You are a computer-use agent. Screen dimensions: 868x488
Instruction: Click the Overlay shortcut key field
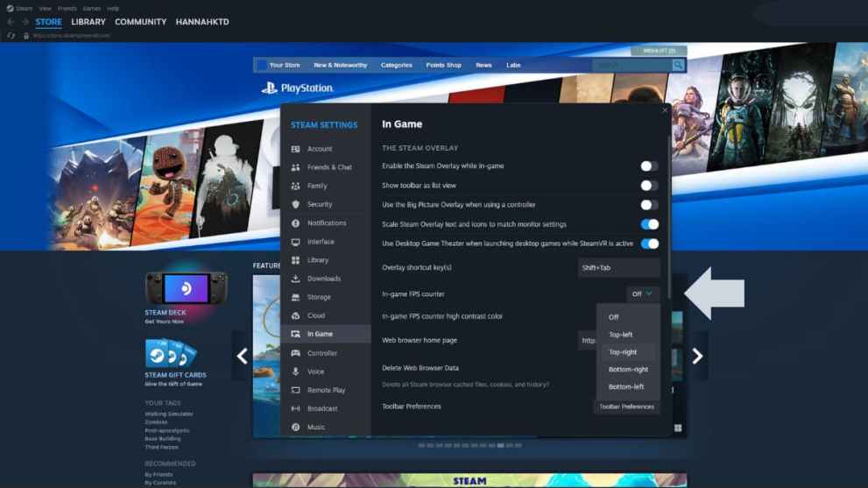[618, 267]
